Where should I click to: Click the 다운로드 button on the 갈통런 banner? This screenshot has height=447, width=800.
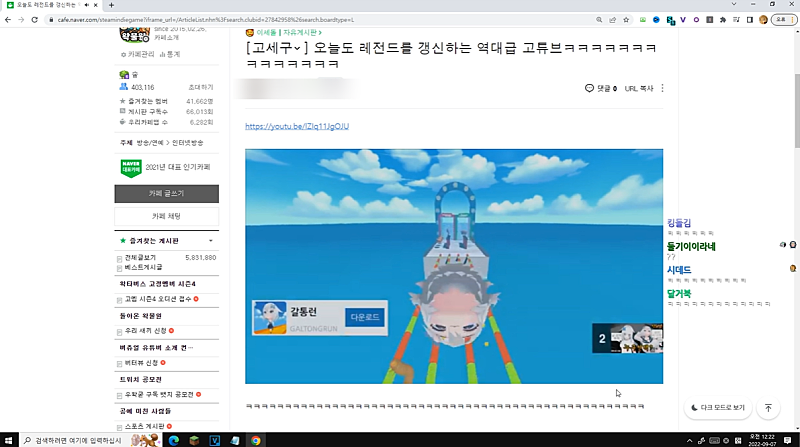pyautogui.click(x=365, y=317)
